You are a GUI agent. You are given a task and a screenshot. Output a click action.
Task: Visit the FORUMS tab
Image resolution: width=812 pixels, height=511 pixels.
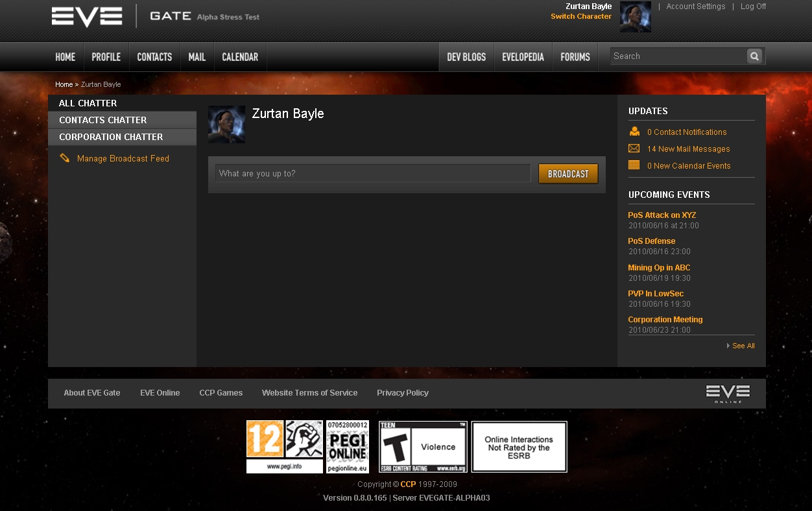(x=575, y=57)
